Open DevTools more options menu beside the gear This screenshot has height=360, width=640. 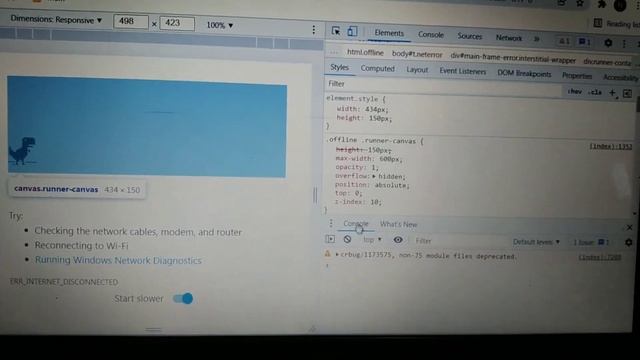624,43
